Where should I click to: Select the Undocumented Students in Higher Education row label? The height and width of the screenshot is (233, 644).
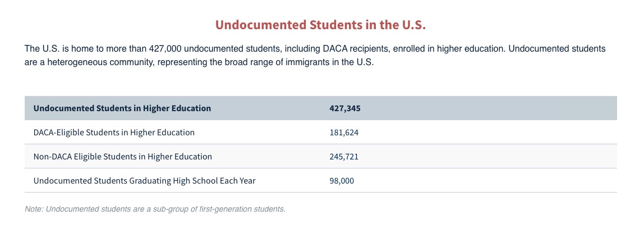122,108
